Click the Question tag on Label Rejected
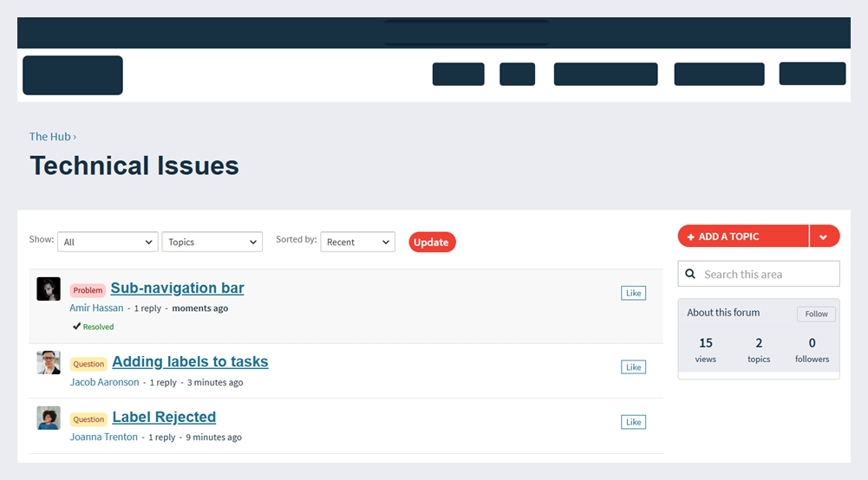This screenshot has height=480, width=868. [x=88, y=419]
